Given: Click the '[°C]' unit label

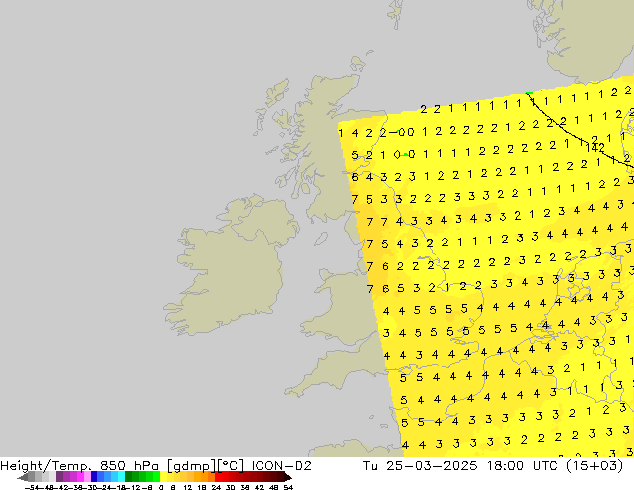Looking at the screenshot, I should 231,466.
